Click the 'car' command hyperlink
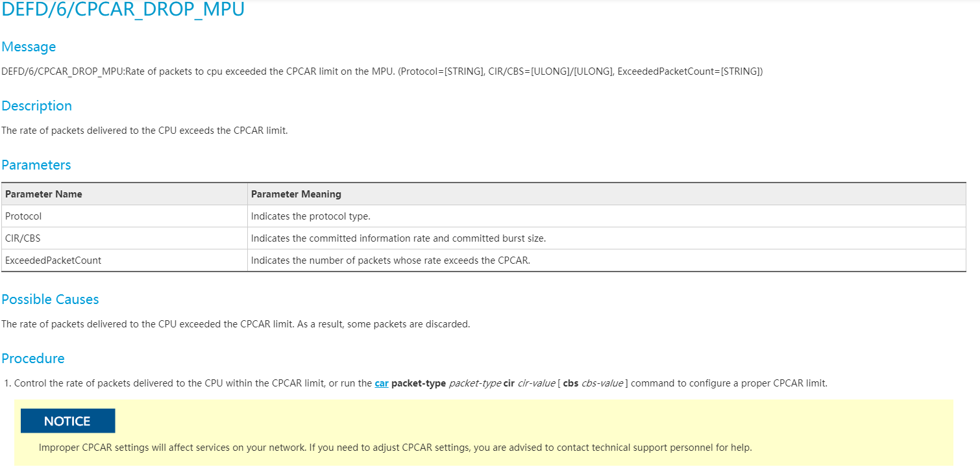This screenshot has height=469, width=980. [x=382, y=383]
